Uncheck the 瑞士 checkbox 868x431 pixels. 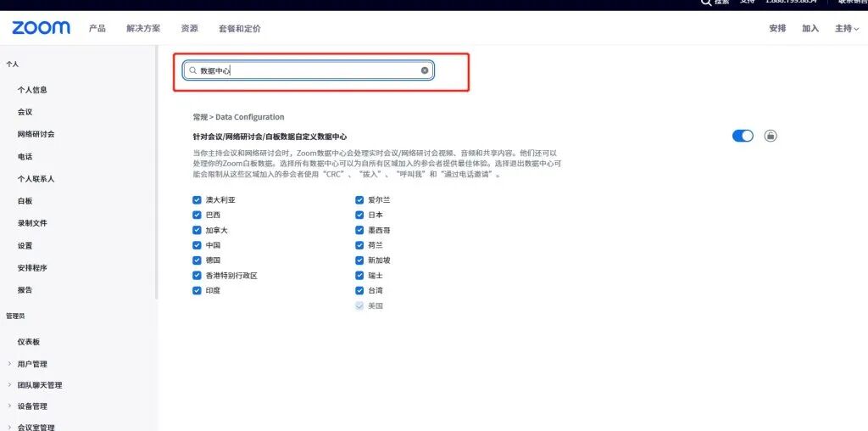359,276
